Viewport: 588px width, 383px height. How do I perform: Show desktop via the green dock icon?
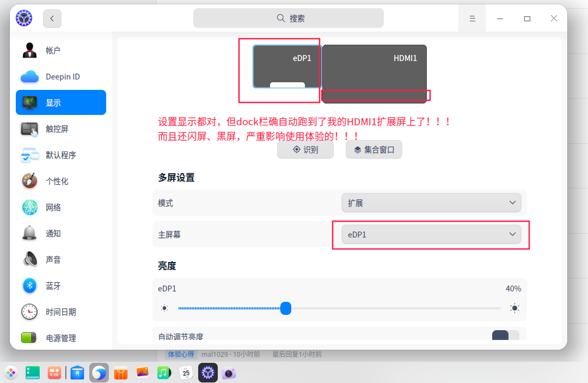tap(33, 373)
